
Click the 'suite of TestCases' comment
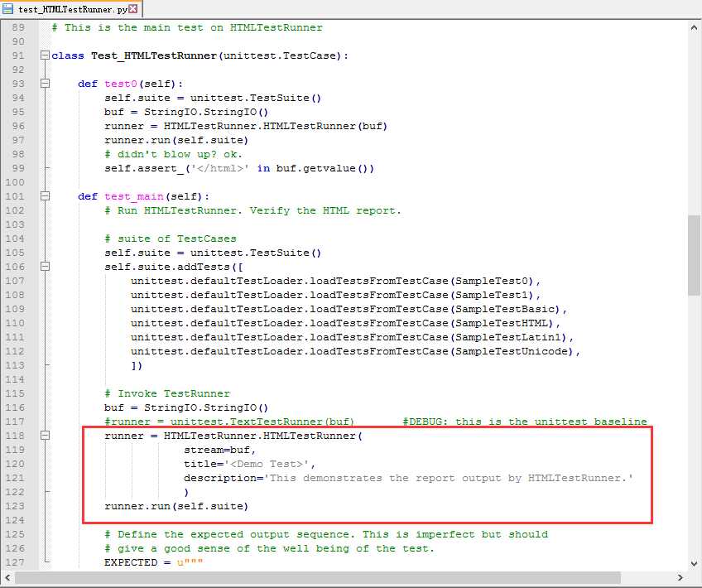(171, 239)
